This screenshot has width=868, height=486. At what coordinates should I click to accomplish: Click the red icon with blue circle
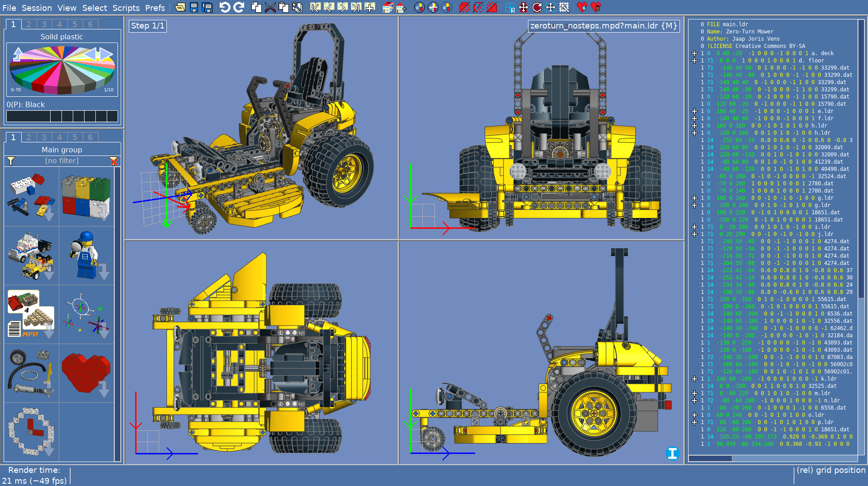coord(478,7)
